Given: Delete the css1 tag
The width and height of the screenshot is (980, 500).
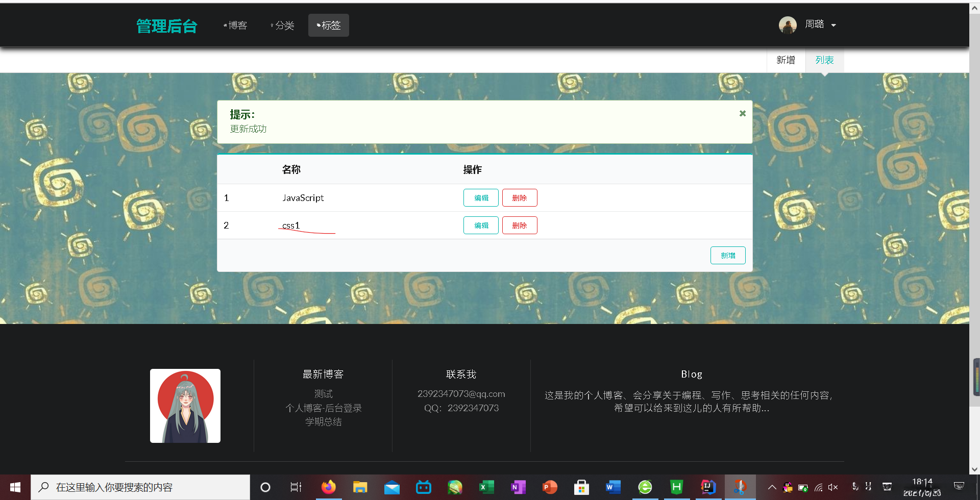Looking at the screenshot, I should click(x=520, y=225).
